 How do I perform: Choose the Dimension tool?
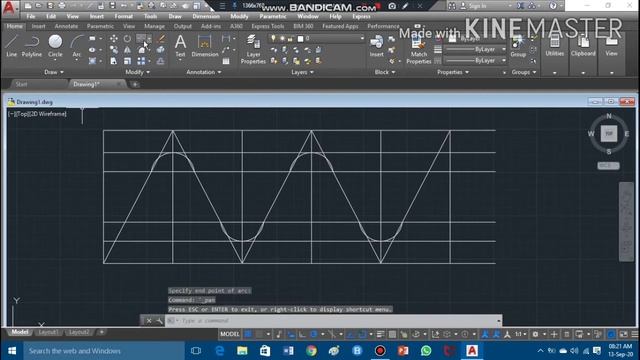point(204,46)
